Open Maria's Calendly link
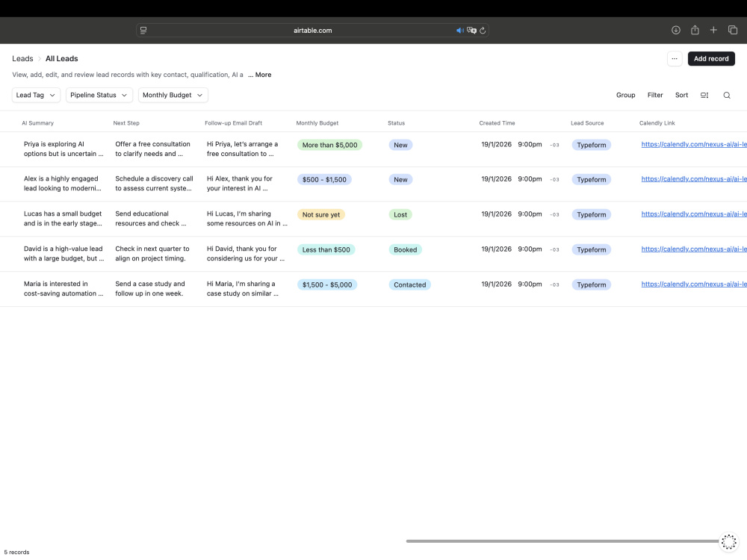 pos(694,284)
